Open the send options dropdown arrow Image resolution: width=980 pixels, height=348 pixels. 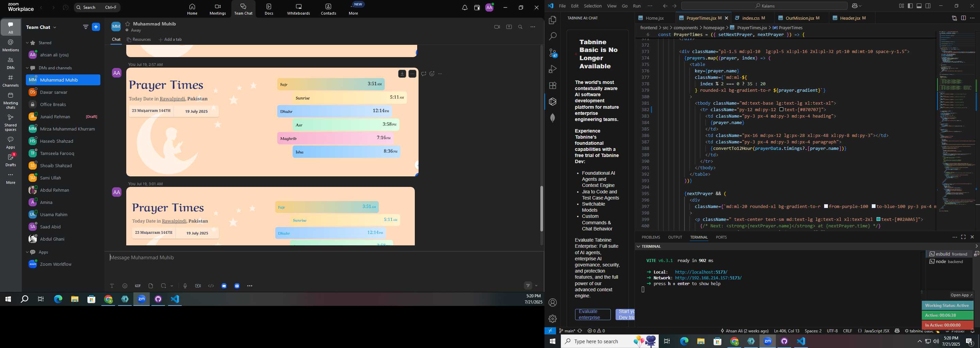536,286
